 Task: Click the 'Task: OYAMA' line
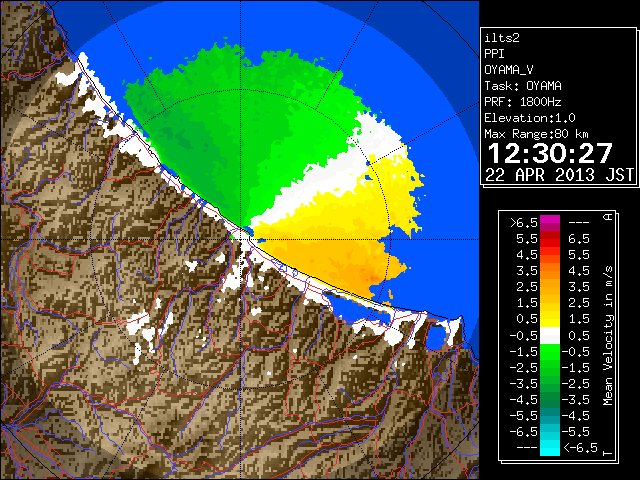[x=523, y=86]
